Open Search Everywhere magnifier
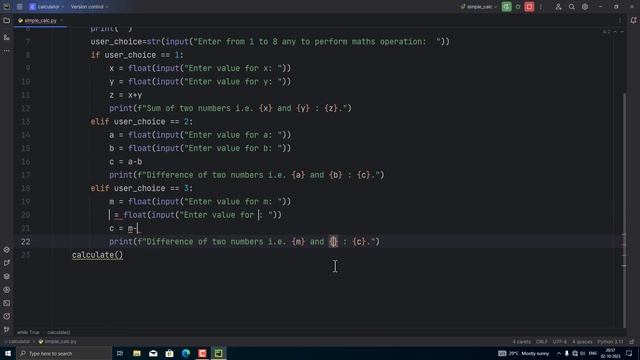The height and width of the screenshot is (360, 640). pos(572,7)
